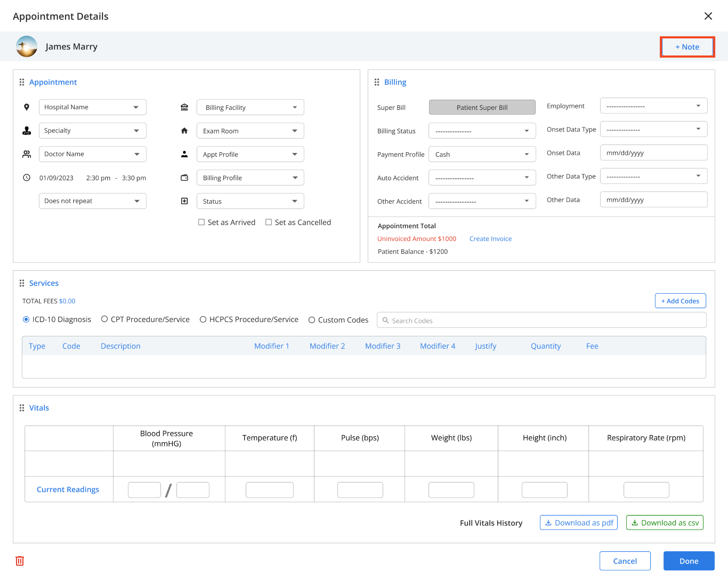Open the Appt Profile dropdown
This screenshot has width=728, height=580.
[x=250, y=154]
